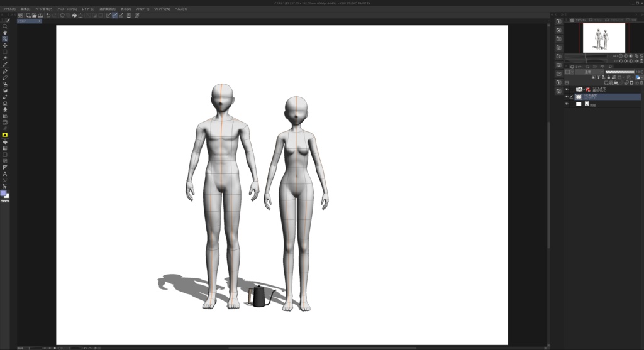
Task: Zoom out in the Navigator panel
Action: tap(621, 56)
